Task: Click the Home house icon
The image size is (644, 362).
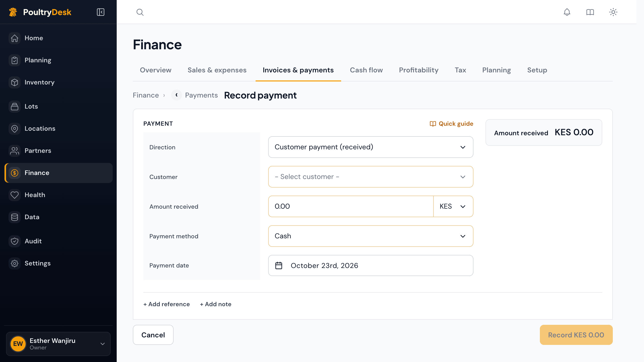Action: pyautogui.click(x=15, y=38)
